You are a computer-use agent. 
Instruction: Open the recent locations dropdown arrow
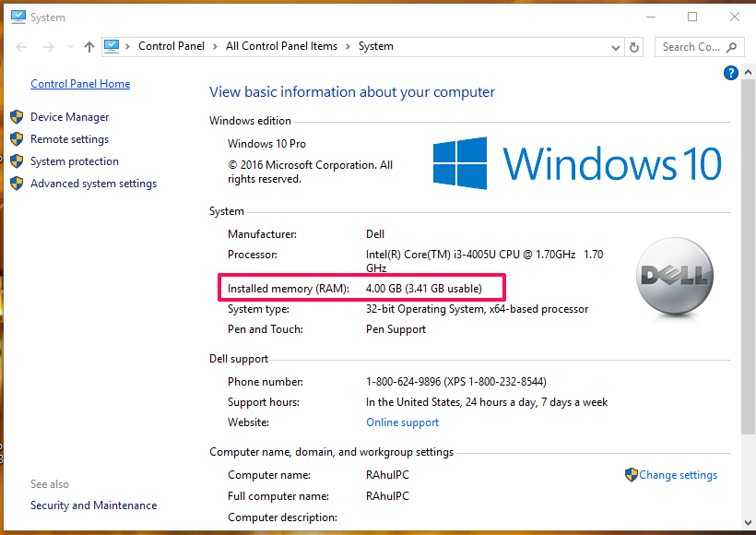70,47
